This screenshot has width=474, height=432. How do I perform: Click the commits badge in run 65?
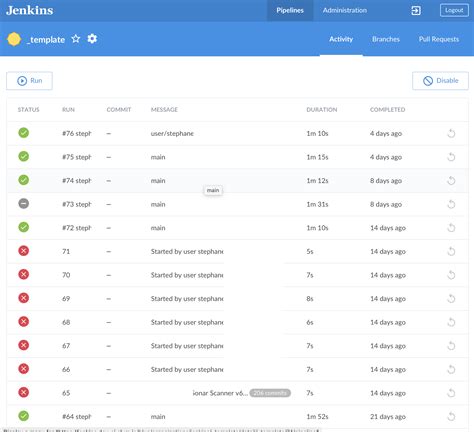point(270,393)
